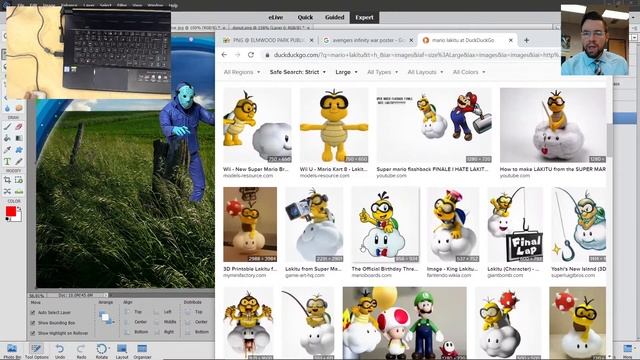Viewport: 640px width, 360px height.
Task: Open the Final Lap Lakitu Character thumbnail
Action: pyautogui.click(x=515, y=224)
